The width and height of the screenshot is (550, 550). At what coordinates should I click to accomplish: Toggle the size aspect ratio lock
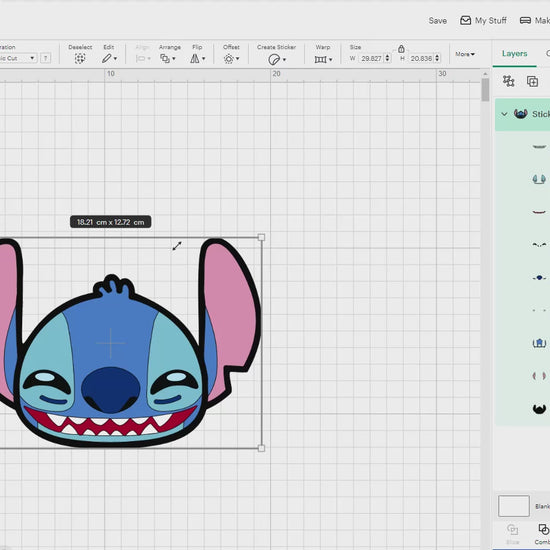401,49
